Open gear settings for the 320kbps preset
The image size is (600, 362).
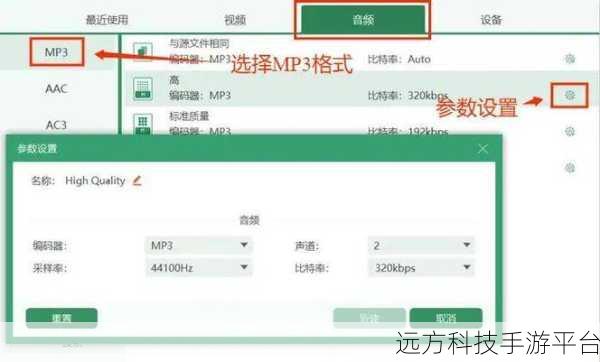click(x=570, y=95)
